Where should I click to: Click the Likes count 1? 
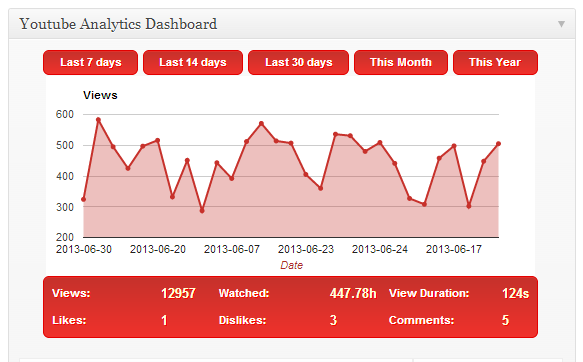(x=164, y=320)
